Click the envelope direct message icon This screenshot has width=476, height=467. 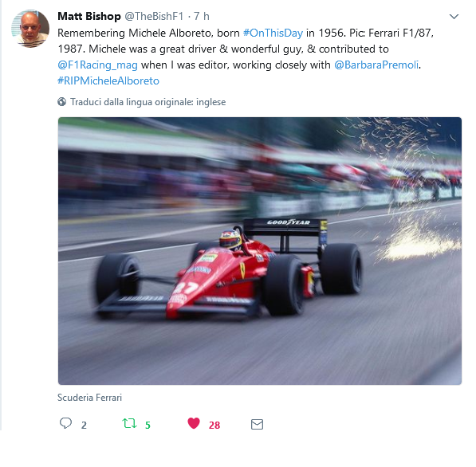257,424
